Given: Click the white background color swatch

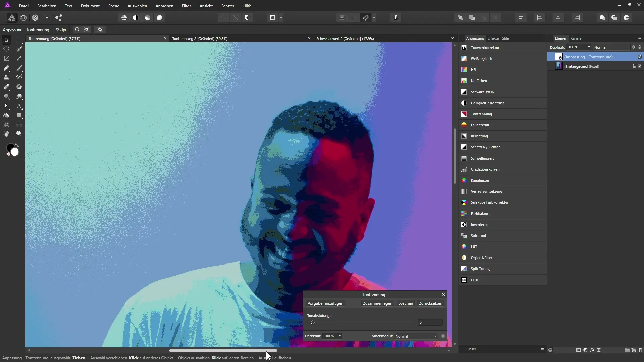Looking at the screenshot, I should click(x=15, y=152).
